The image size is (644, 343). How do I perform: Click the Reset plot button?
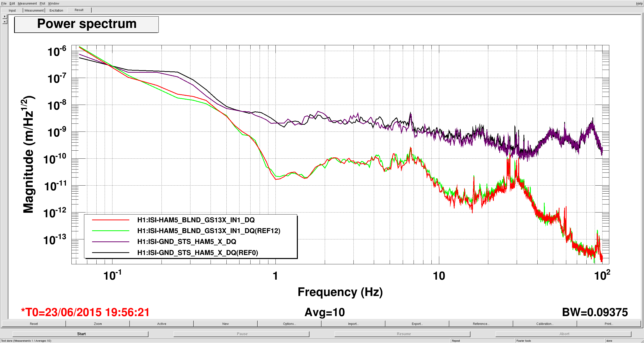pos(34,324)
